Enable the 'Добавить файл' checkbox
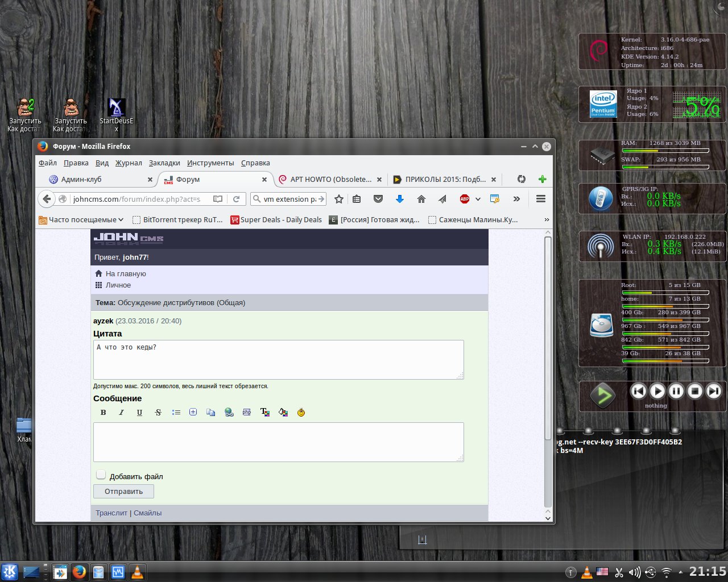The width and height of the screenshot is (728, 582). pos(101,475)
